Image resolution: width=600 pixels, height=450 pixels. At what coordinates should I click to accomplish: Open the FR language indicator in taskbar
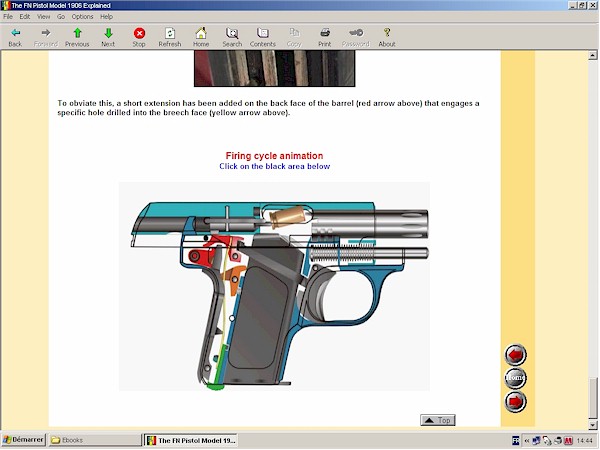[516, 441]
